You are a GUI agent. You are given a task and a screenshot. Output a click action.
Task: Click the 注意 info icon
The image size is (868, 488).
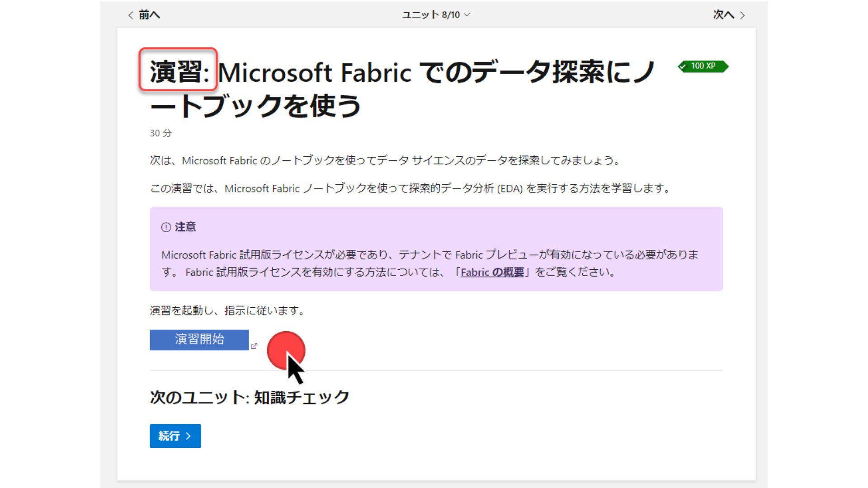coord(166,227)
